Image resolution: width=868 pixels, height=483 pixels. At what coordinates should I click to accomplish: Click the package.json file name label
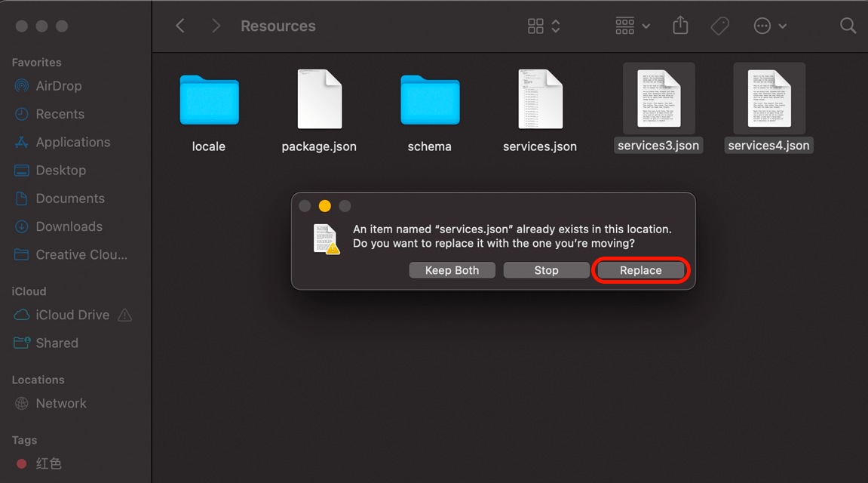pos(319,146)
